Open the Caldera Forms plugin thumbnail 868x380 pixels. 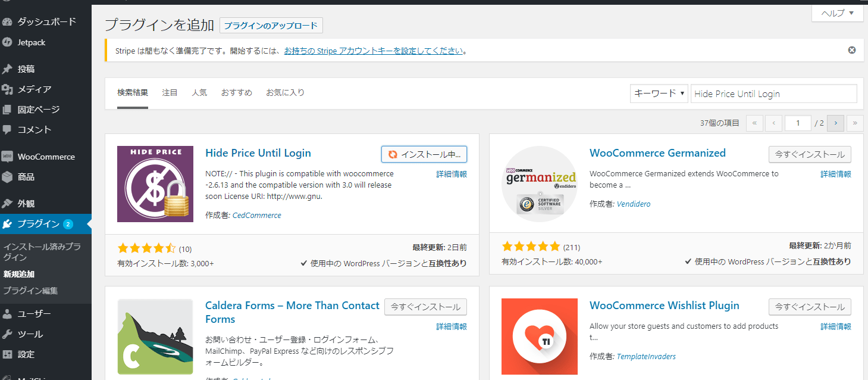(155, 337)
